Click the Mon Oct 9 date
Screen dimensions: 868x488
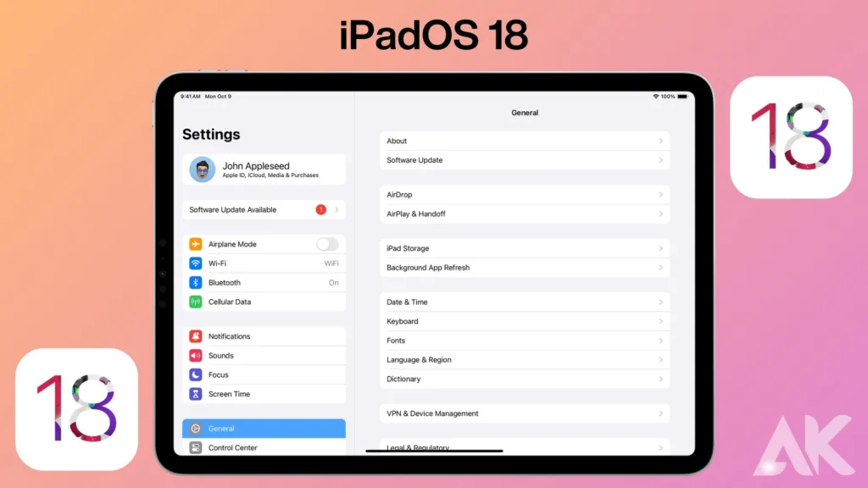point(218,97)
